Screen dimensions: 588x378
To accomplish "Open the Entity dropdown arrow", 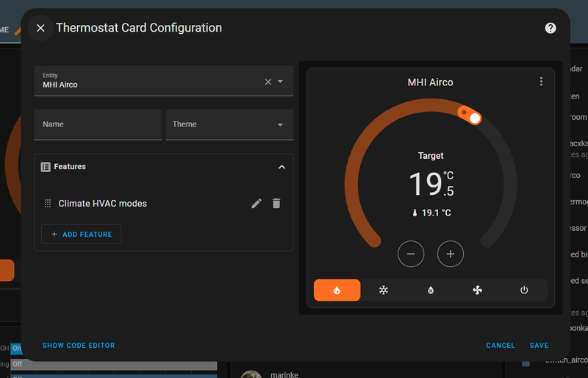I will (x=280, y=82).
